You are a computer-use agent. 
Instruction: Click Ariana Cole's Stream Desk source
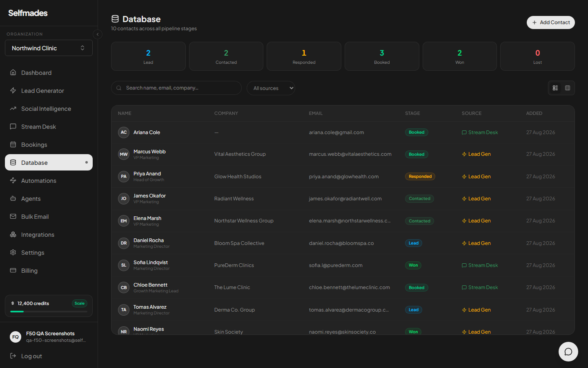point(480,132)
